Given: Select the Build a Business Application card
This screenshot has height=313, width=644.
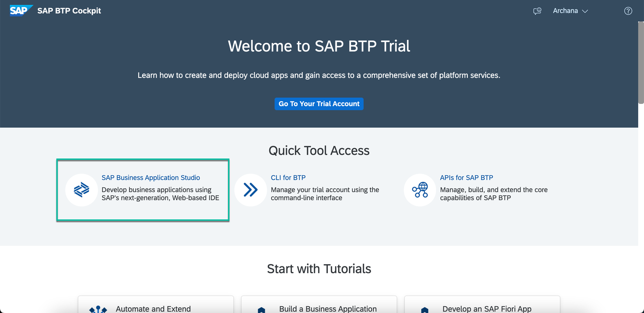Looking at the screenshot, I should (319, 304).
